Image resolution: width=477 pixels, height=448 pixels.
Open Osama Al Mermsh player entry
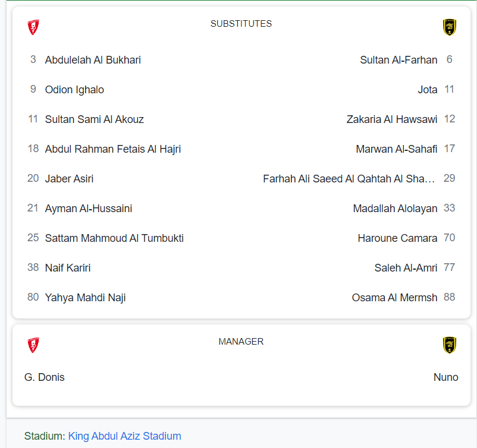point(394,298)
